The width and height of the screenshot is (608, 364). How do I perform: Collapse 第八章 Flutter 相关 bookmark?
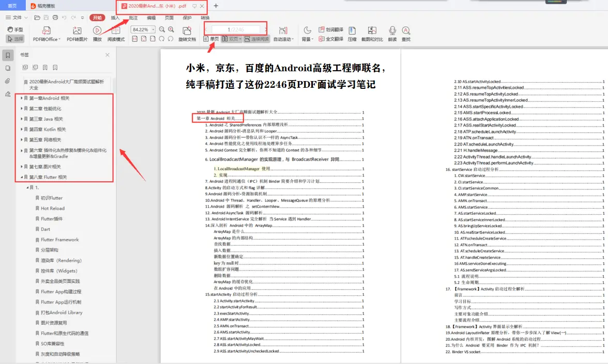click(x=22, y=177)
